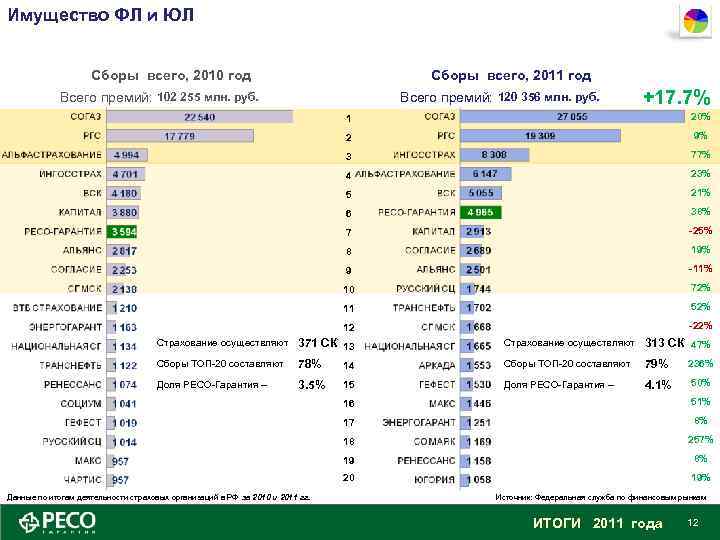
Task: Select the РЕНЕССАНС value 1 074
Action: [124, 385]
